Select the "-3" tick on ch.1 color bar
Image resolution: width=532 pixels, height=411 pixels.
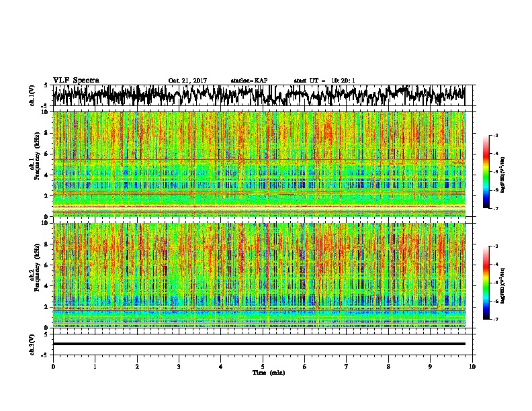pyautogui.click(x=496, y=136)
